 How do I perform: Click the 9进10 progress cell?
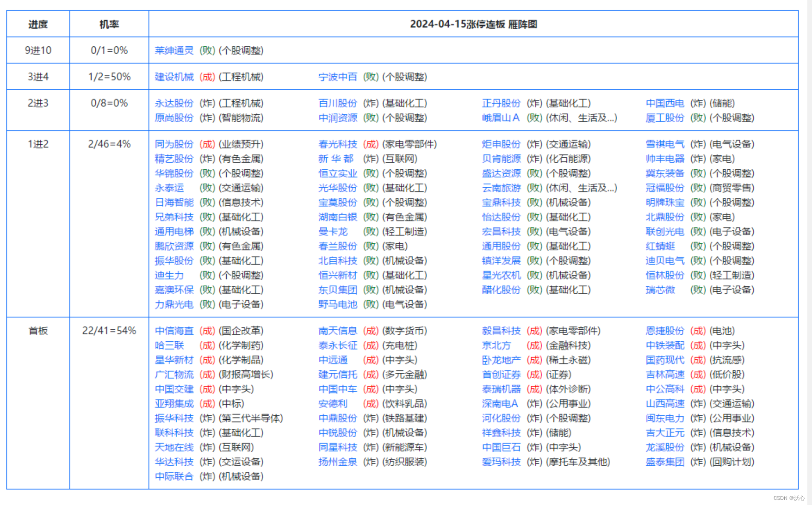38,50
